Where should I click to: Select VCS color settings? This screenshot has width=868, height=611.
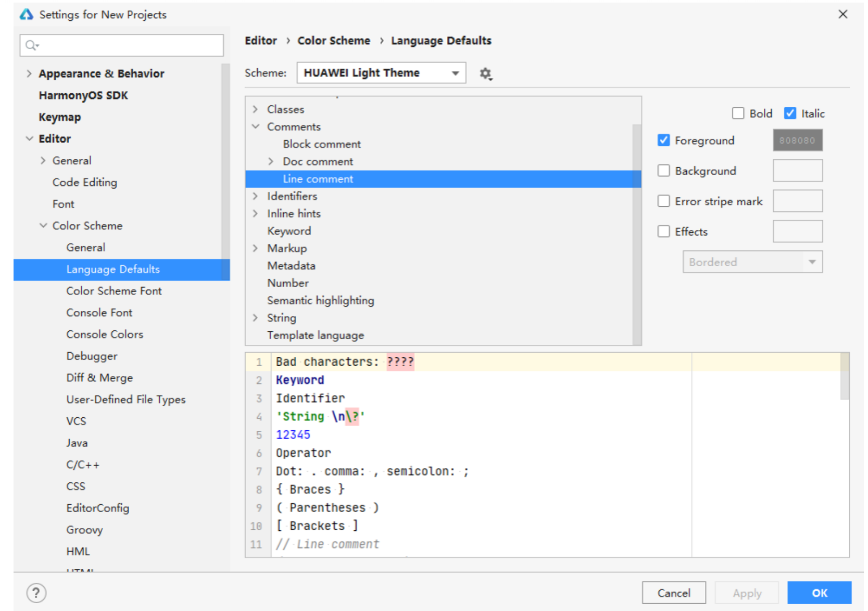click(x=76, y=421)
